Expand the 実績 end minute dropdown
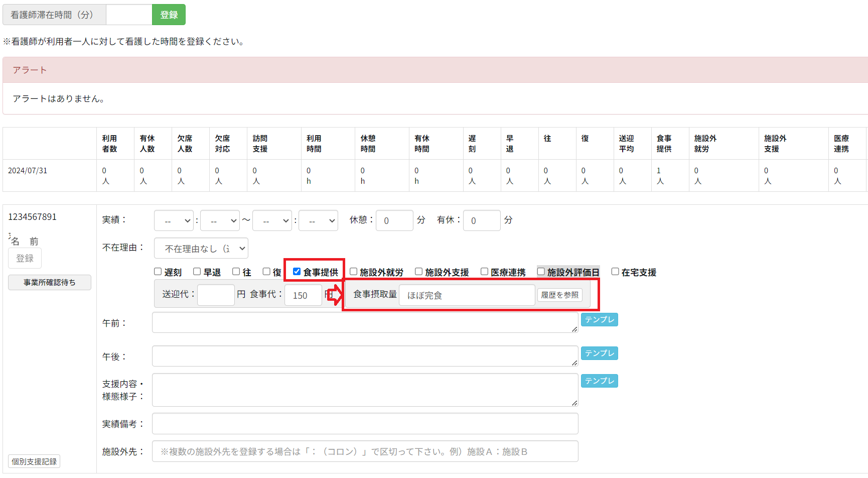This screenshot has width=868, height=478. [318, 220]
